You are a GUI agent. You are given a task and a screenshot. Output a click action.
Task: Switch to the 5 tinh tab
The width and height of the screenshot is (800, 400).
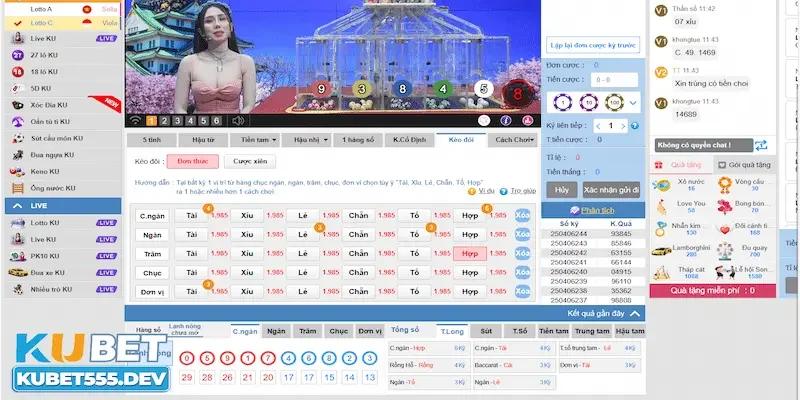coord(152,140)
